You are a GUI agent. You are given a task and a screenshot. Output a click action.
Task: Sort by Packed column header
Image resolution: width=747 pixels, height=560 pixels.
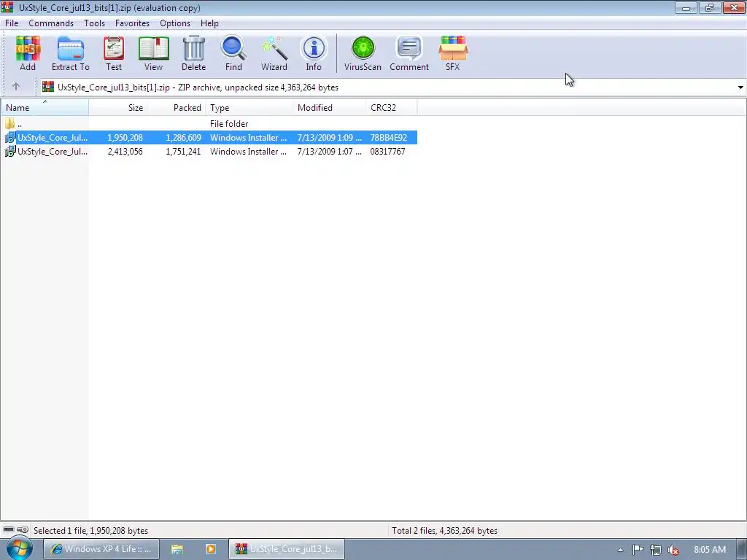(x=177, y=108)
